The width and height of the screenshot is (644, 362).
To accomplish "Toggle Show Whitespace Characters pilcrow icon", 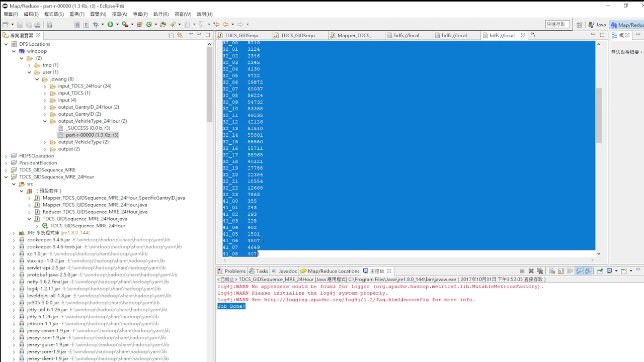I will pos(86,24).
